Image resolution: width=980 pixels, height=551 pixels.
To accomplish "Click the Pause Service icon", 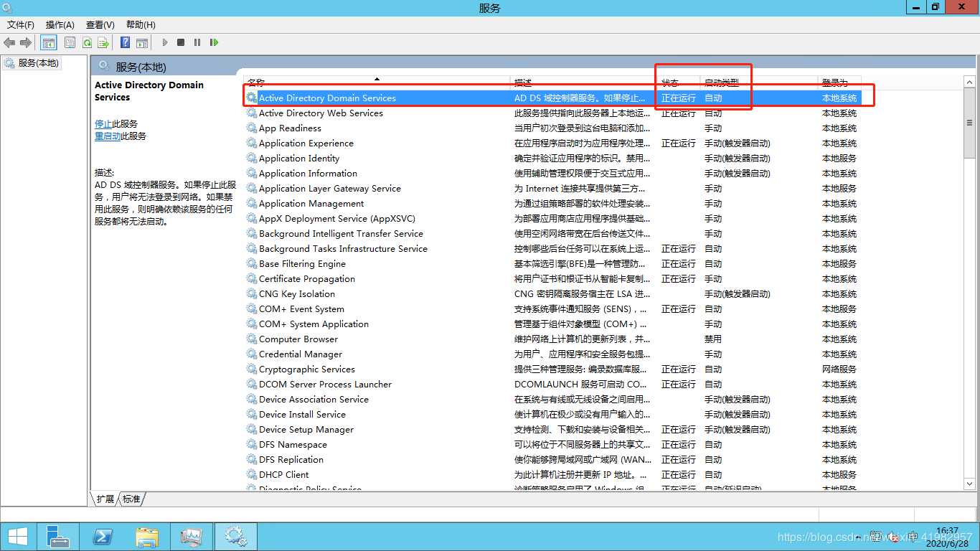I will [197, 43].
